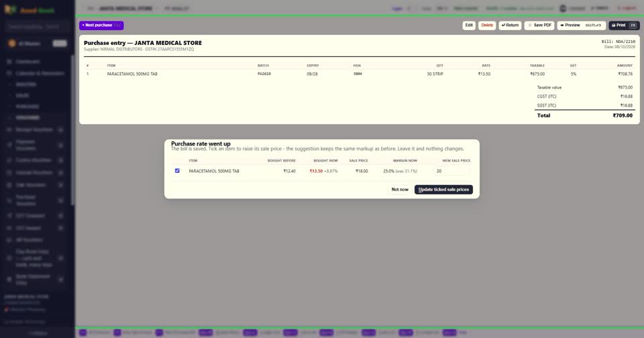The height and width of the screenshot is (338, 644).
Task: Click the row amount ₹708.76
Action: 625,74
